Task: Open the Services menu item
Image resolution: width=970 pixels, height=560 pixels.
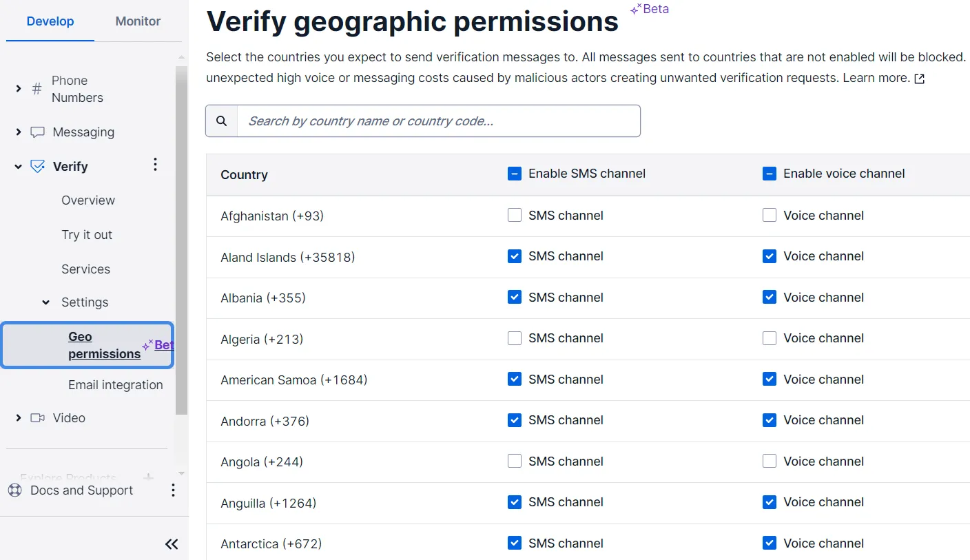Action: tap(85, 269)
